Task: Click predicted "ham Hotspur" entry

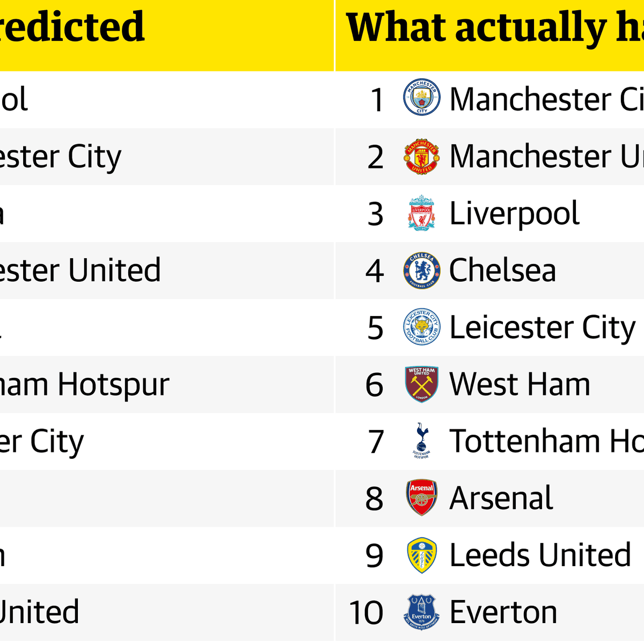Action: (x=85, y=384)
